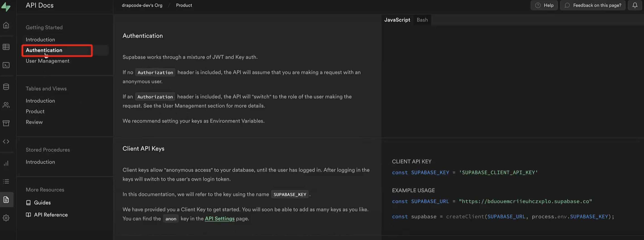Click the createClient code line
The width and height of the screenshot is (644, 240).
503,217
